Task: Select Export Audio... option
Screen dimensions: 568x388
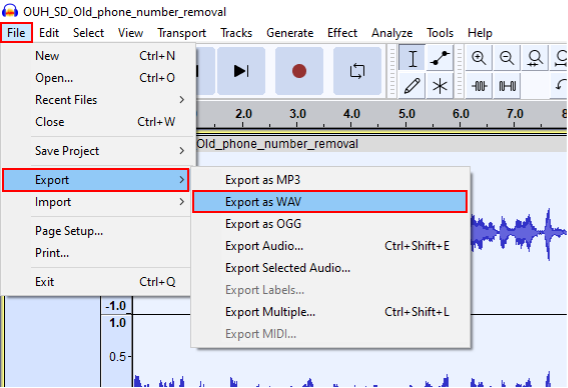Action: click(330, 246)
